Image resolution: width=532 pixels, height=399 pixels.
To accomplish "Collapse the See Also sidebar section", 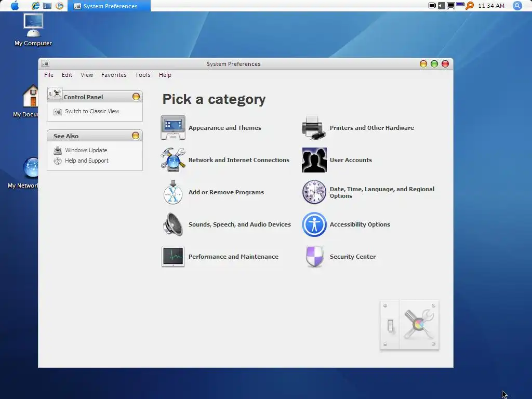I will 136,136.
